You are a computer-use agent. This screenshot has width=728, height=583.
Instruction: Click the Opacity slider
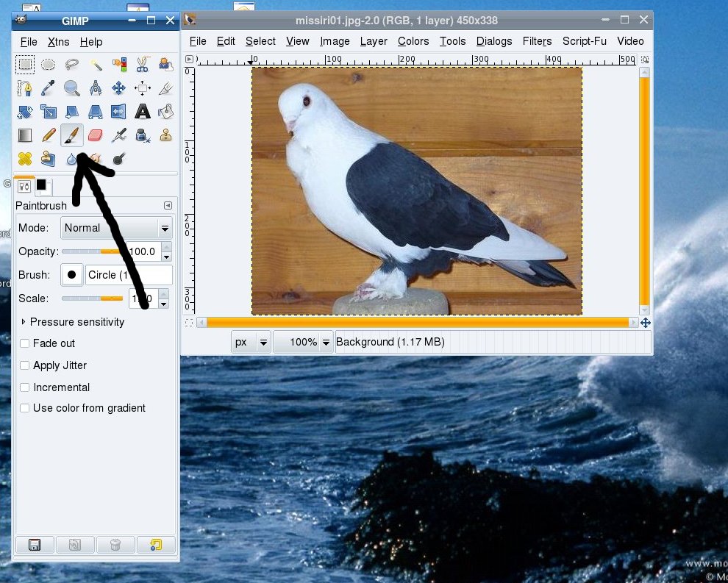(92, 251)
